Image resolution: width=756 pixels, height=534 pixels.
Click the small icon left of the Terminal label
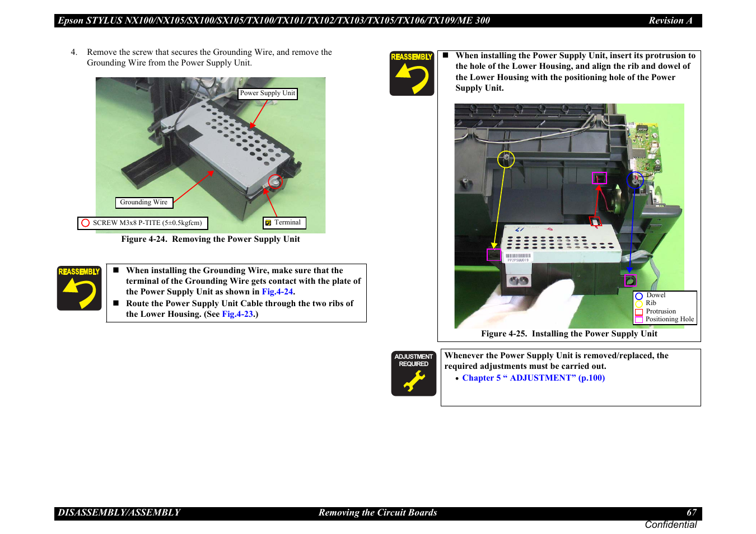pos(268,223)
